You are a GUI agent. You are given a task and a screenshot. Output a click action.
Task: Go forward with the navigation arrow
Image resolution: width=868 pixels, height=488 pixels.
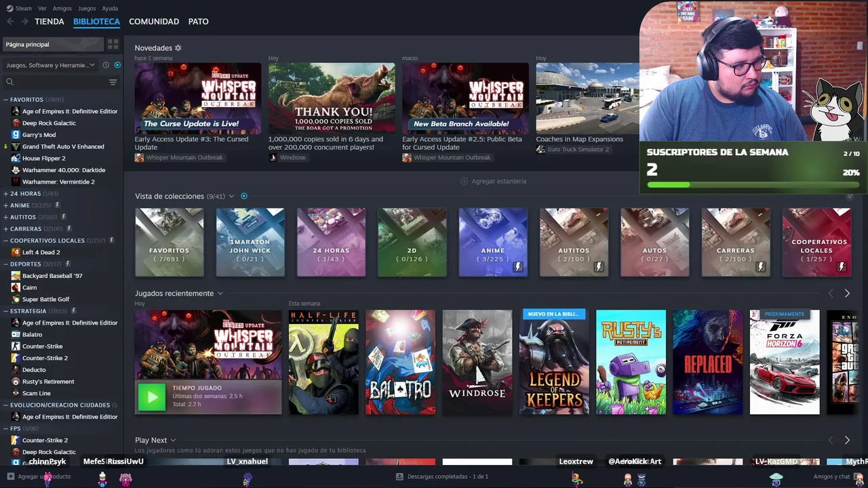[x=24, y=22]
